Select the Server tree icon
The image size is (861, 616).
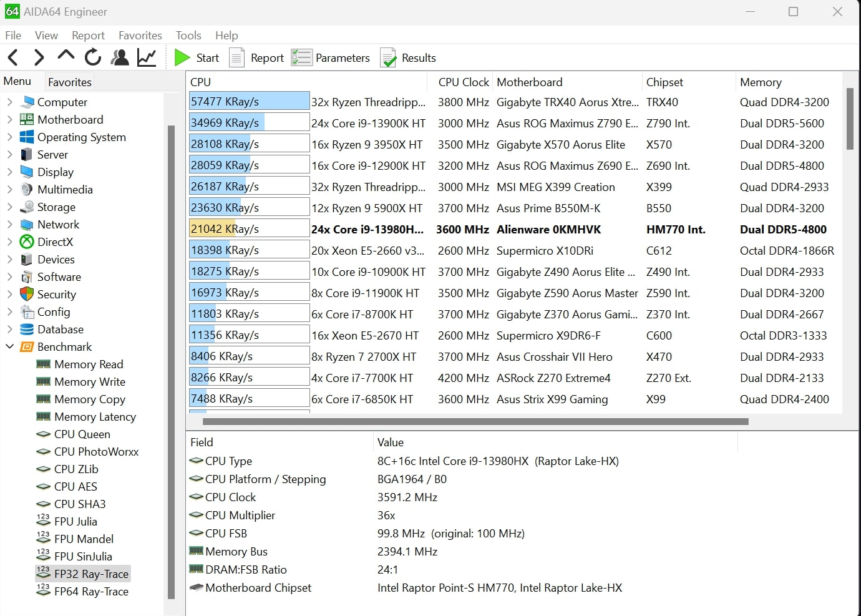tap(26, 154)
